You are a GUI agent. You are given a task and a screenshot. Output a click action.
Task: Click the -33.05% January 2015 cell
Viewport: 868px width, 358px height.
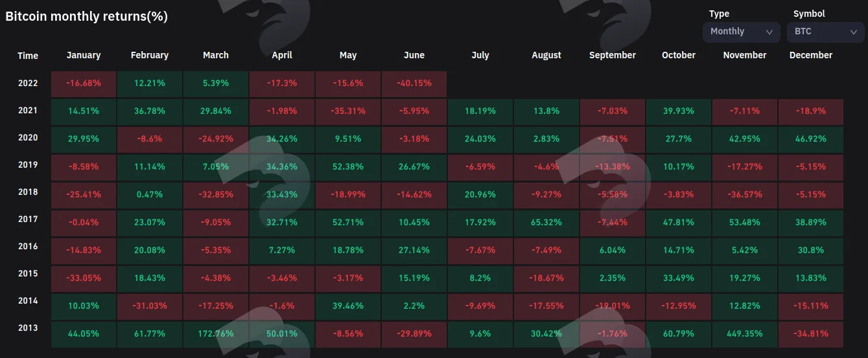84,278
